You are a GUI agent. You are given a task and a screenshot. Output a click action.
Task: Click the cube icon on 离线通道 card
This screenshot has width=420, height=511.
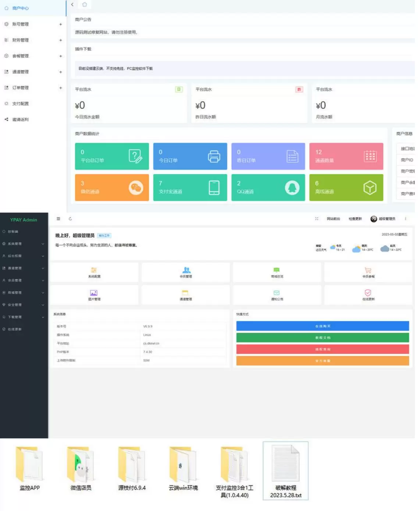tap(370, 188)
